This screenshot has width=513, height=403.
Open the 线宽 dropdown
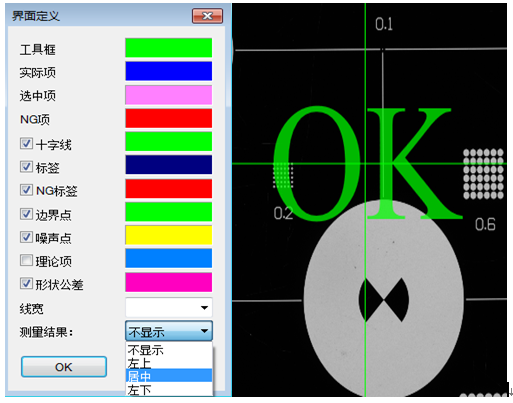(x=169, y=307)
